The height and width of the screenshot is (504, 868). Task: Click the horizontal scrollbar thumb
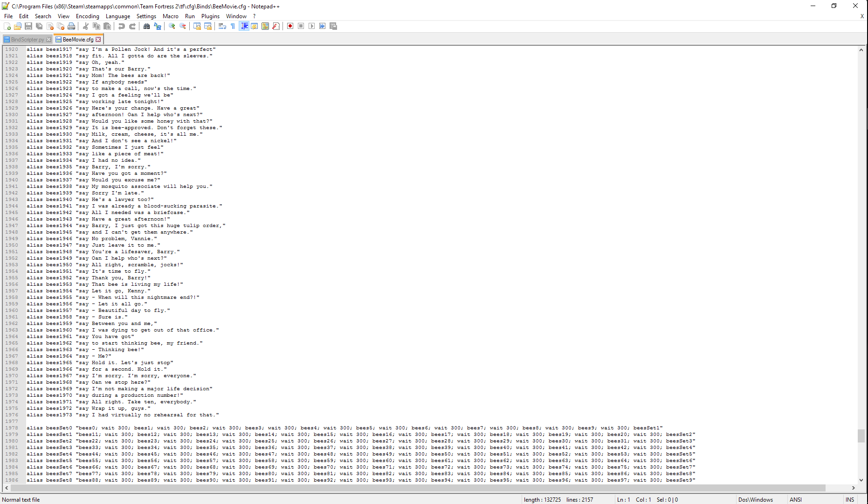pos(417,488)
